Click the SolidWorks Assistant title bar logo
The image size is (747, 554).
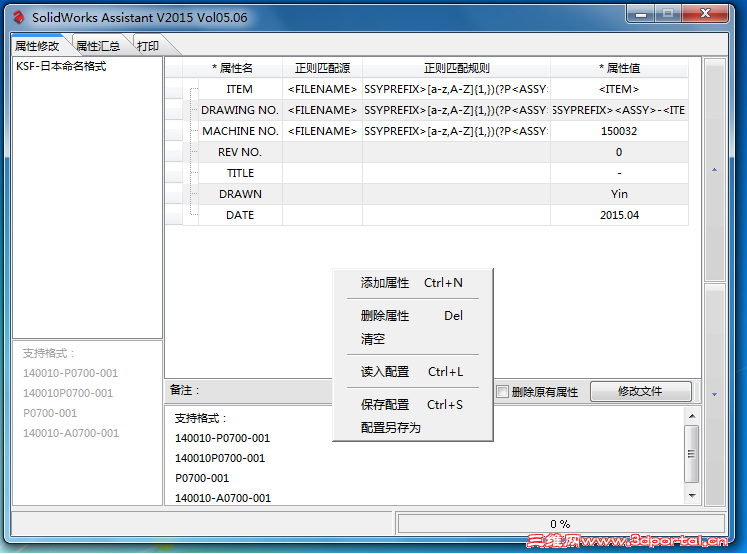(19, 18)
